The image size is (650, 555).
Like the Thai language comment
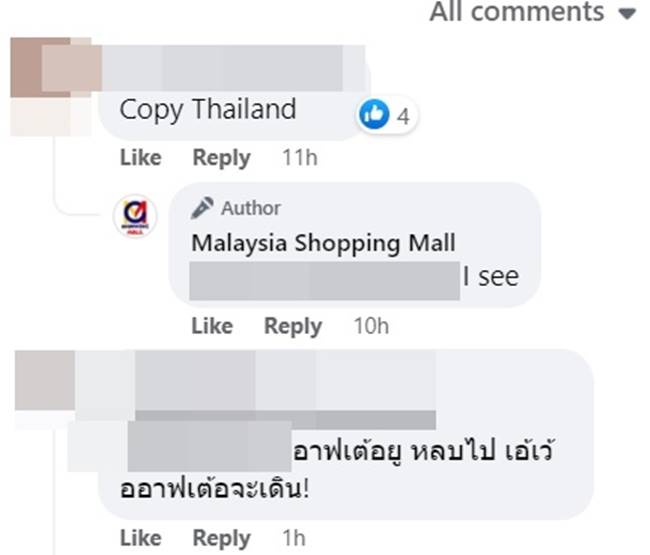(141, 538)
